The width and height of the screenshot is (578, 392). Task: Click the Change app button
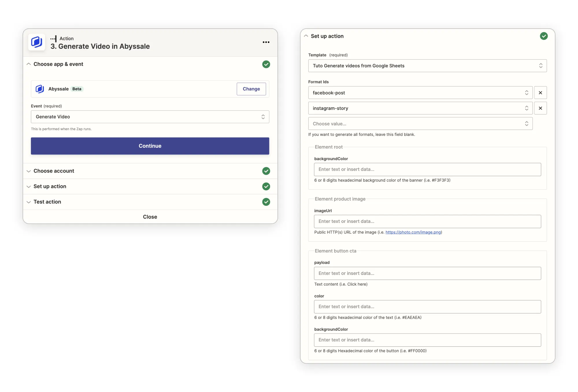coord(251,89)
